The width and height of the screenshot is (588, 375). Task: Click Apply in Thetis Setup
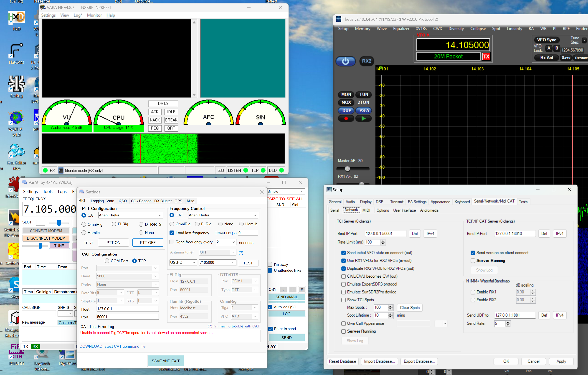coord(561,361)
